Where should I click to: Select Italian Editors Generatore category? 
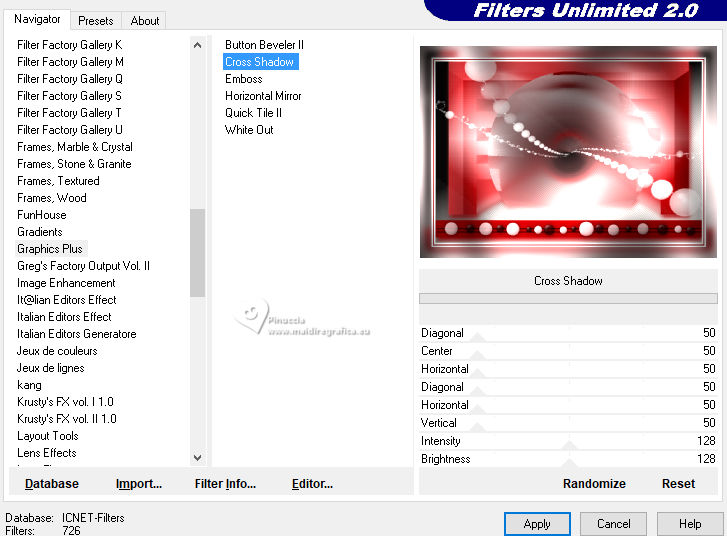(x=77, y=334)
